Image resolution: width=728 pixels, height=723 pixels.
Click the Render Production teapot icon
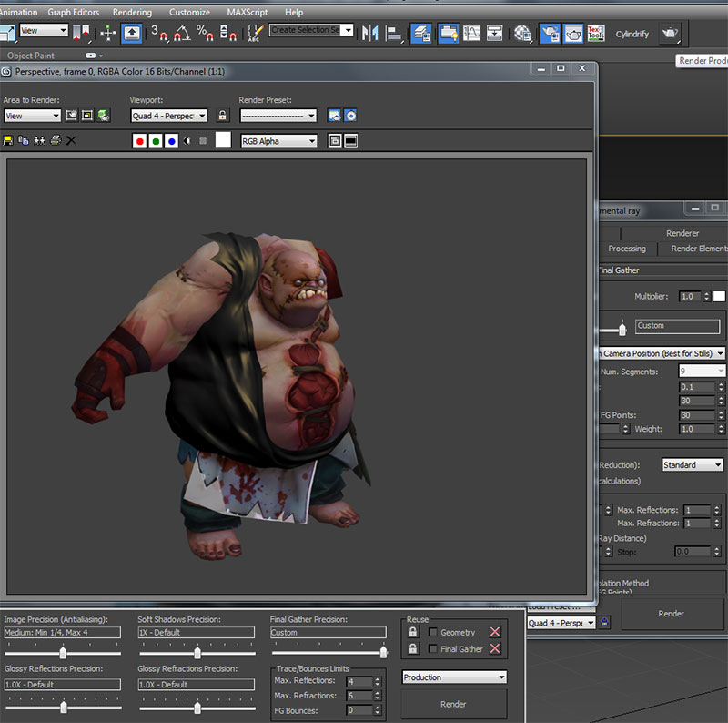pos(670,34)
